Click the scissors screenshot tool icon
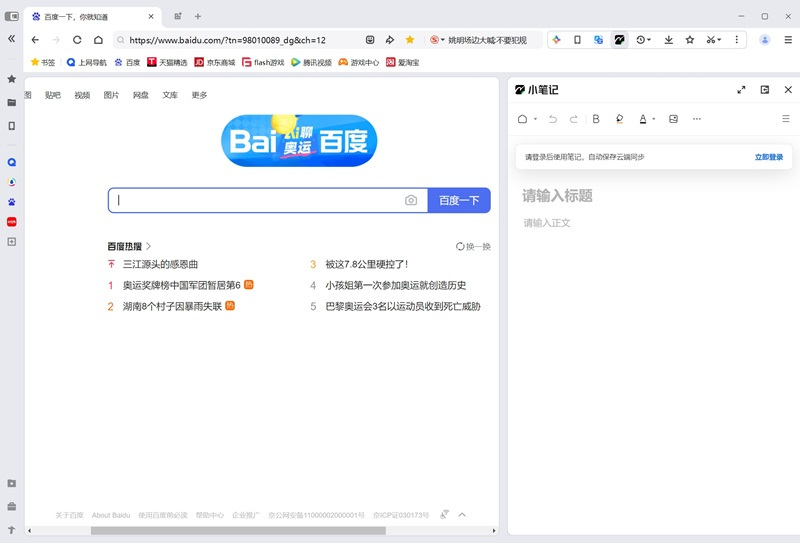 click(710, 40)
